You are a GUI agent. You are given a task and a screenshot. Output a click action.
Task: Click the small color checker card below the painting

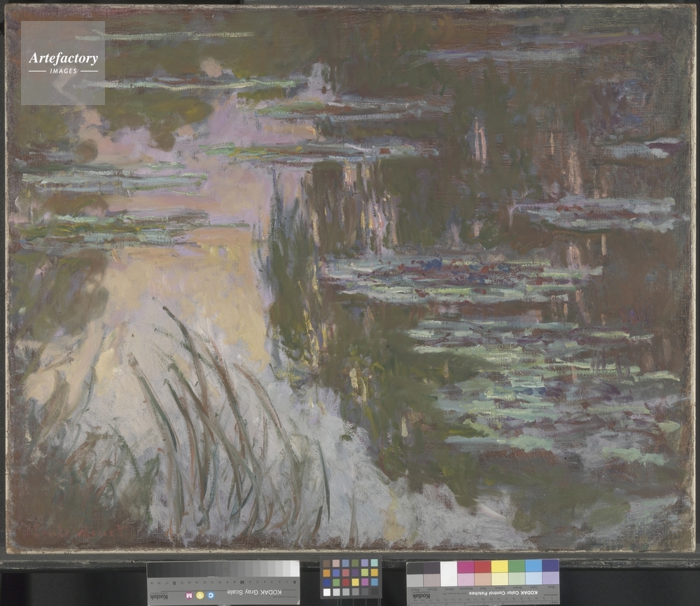click(351, 577)
